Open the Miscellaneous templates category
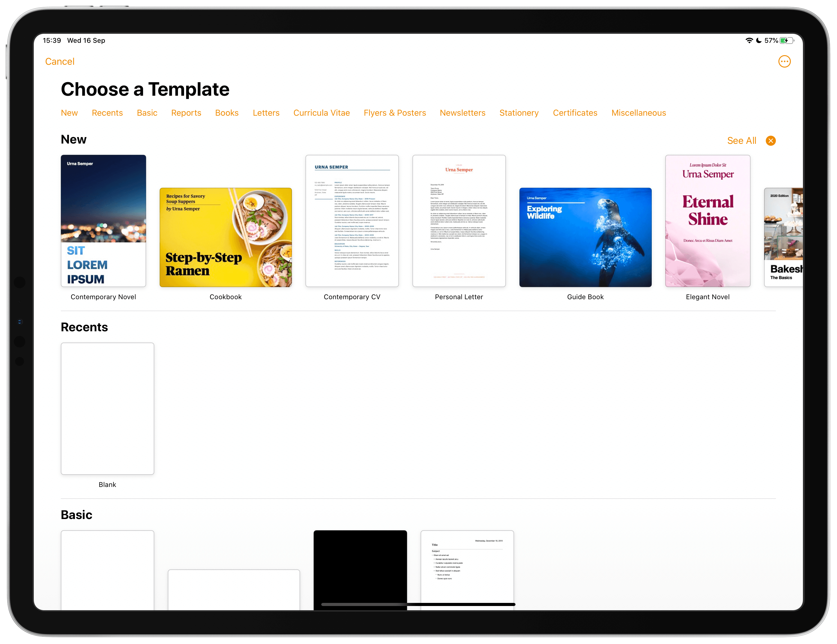Viewport: 837px width, 644px height. pos(639,113)
